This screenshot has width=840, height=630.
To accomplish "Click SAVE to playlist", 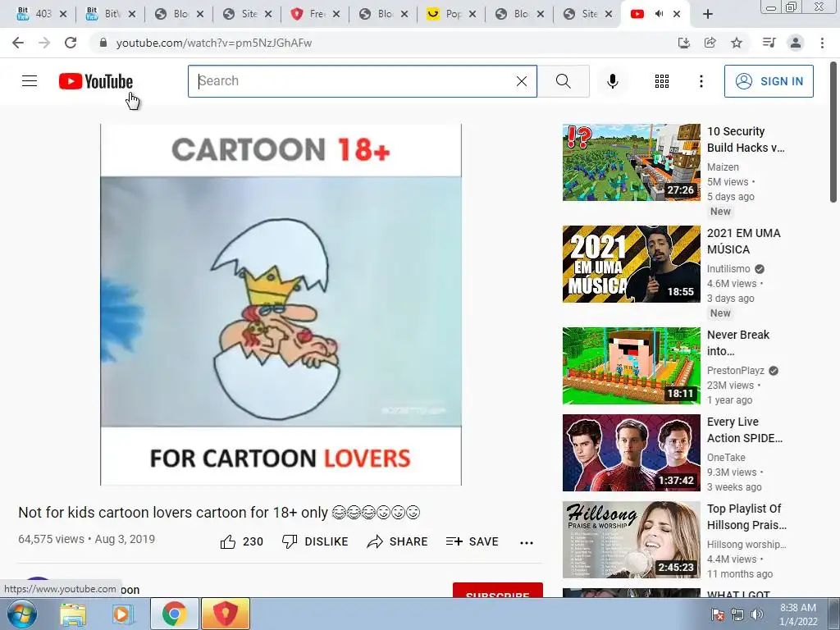I will click(x=472, y=541).
